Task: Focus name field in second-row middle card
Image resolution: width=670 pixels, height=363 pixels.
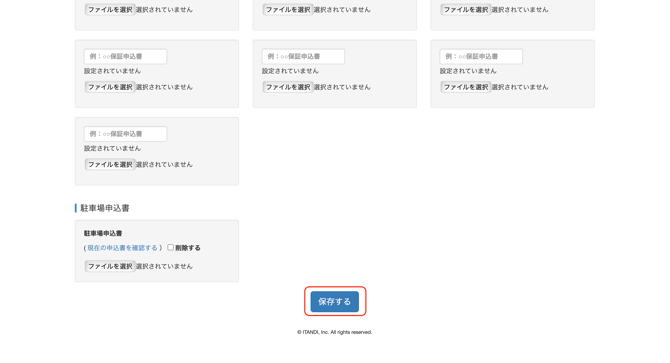Action: tap(303, 56)
